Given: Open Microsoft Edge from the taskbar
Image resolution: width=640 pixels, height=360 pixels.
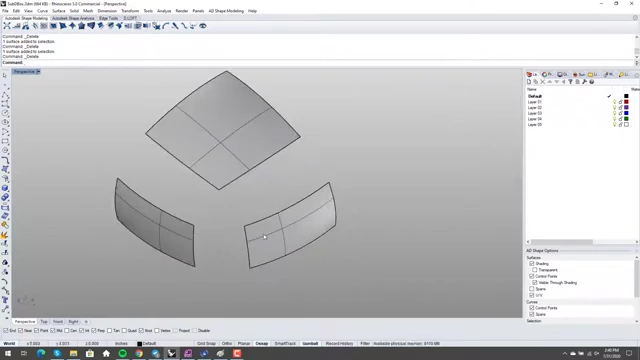Looking at the screenshot, I should (x=41, y=353).
